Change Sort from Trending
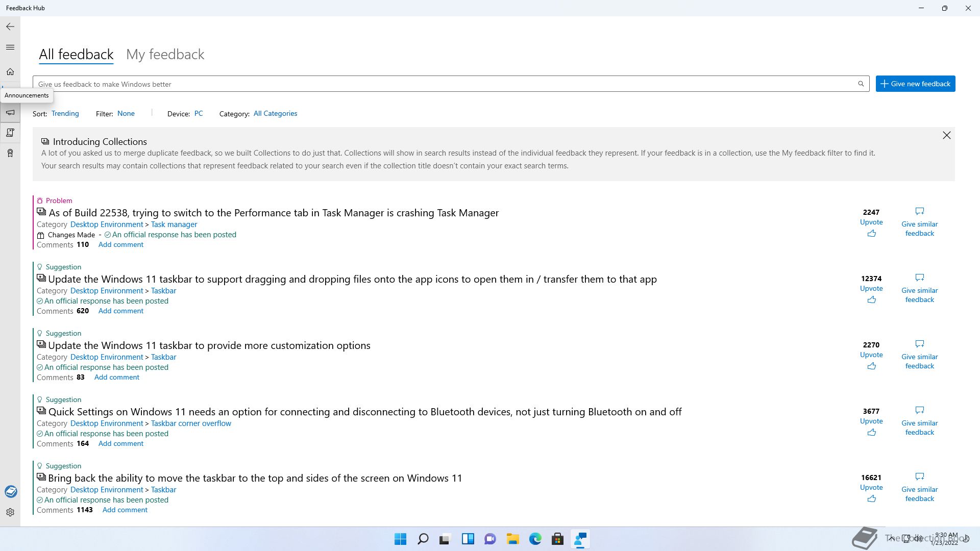980x551 pixels. (x=65, y=113)
